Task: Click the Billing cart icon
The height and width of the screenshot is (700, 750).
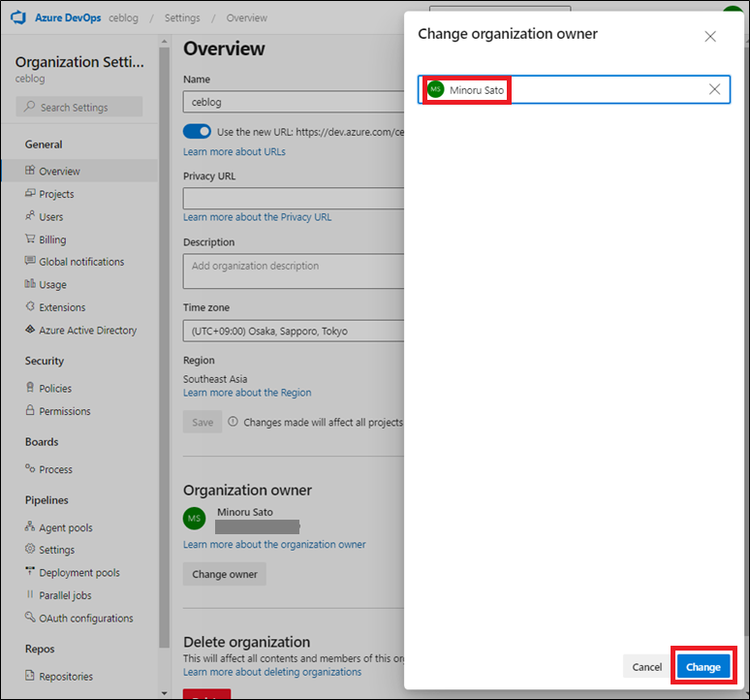Action: 30,239
